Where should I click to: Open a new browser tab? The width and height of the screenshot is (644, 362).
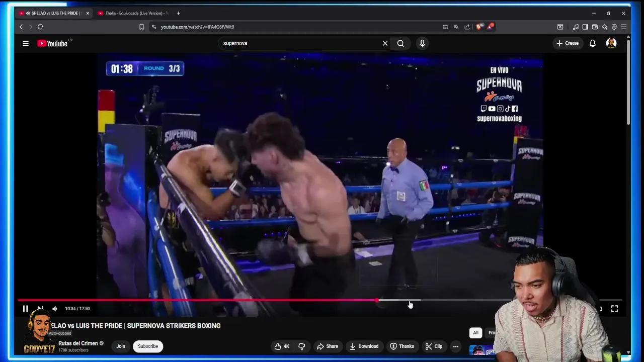point(178,13)
